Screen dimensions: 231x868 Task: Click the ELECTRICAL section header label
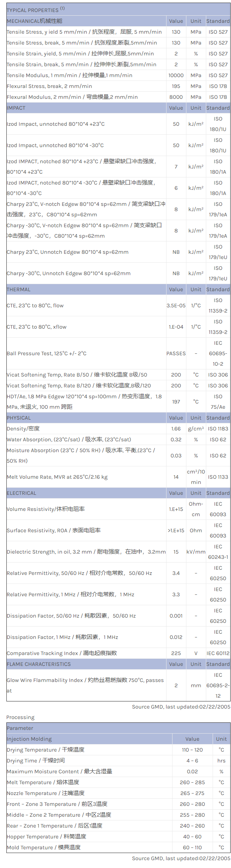(x=21, y=493)
